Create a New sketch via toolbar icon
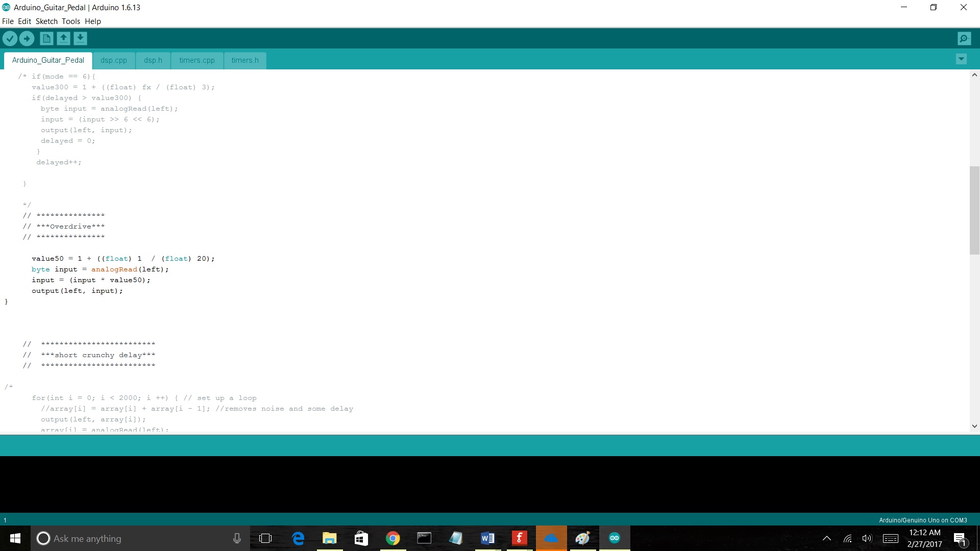The width and height of the screenshot is (980, 551). 46,38
